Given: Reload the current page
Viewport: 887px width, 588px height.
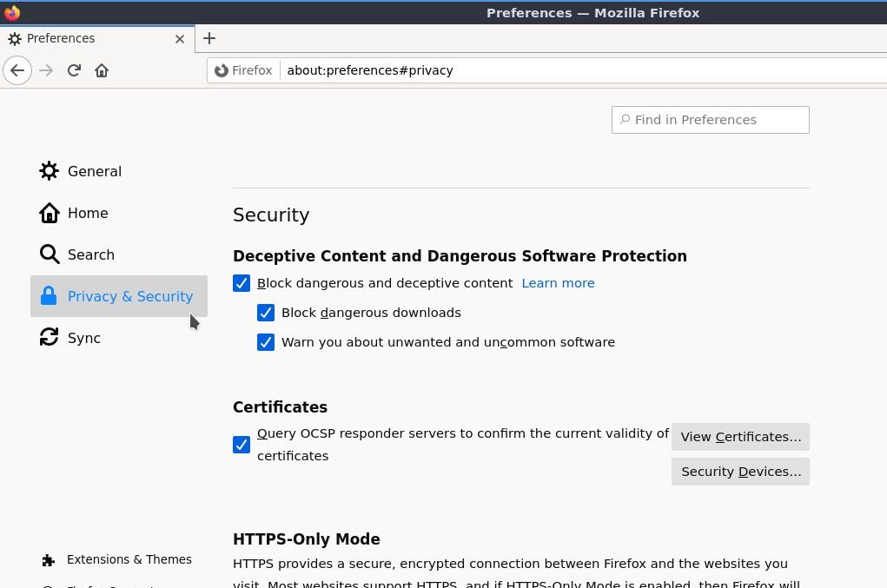Looking at the screenshot, I should [74, 70].
